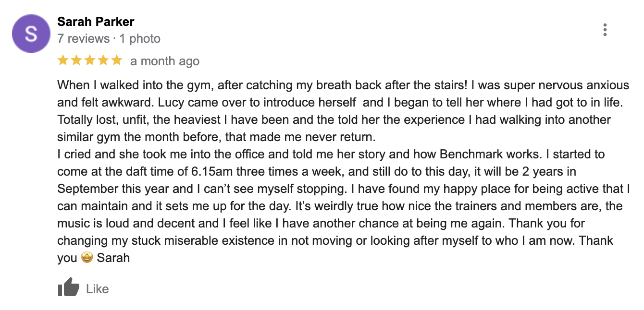This screenshot has width=644, height=310.
Task: Click the star-struck emoji in the review
Action: point(87,258)
